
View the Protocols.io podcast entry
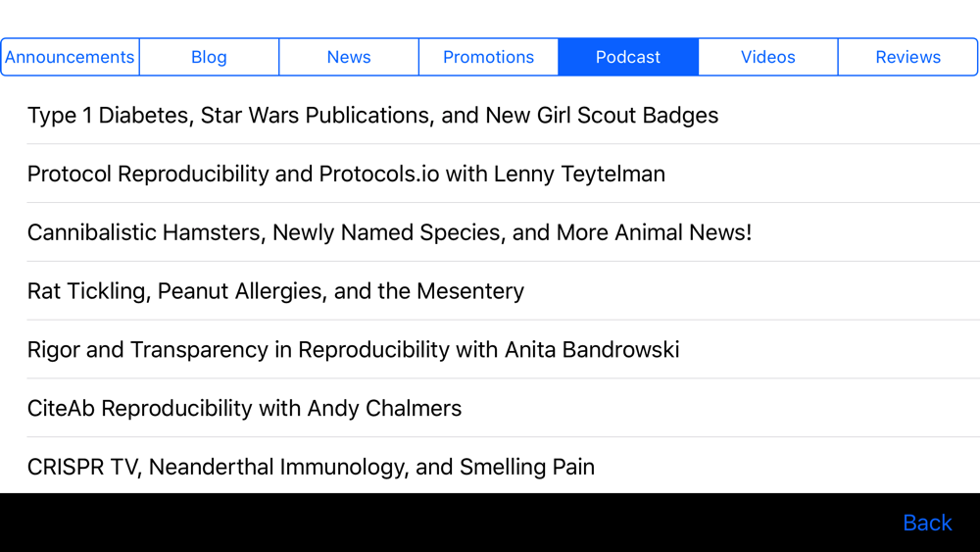click(346, 175)
